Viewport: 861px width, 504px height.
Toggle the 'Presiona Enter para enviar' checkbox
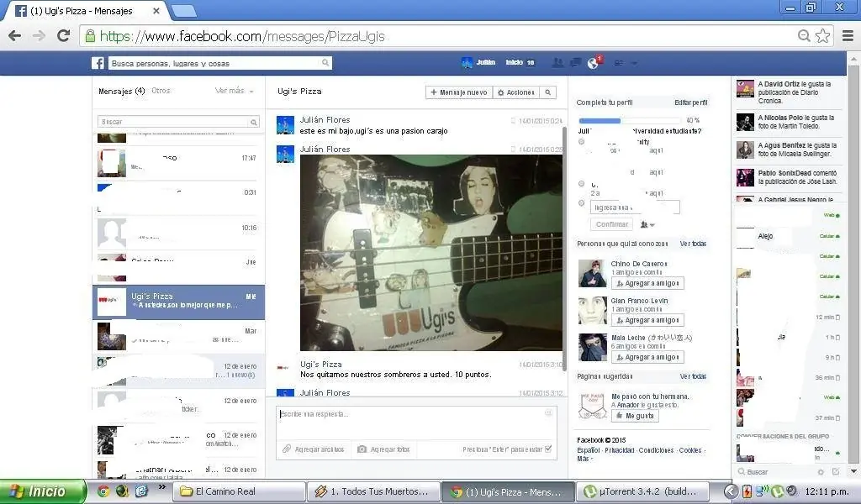coord(548,449)
